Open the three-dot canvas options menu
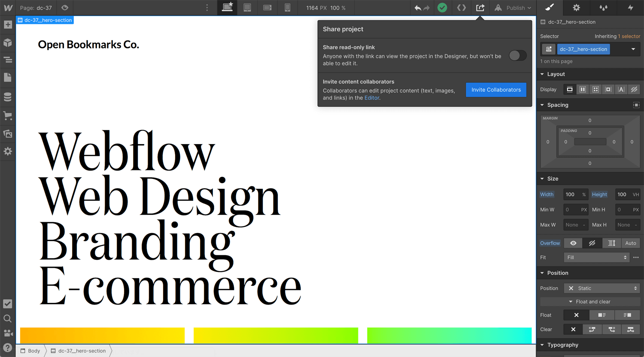This screenshot has width=644, height=357. pyautogui.click(x=207, y=8)
